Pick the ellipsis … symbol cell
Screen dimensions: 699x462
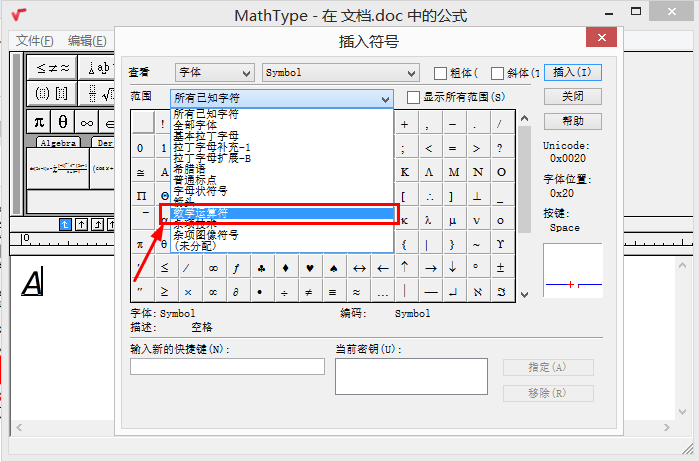pos(382,293)
